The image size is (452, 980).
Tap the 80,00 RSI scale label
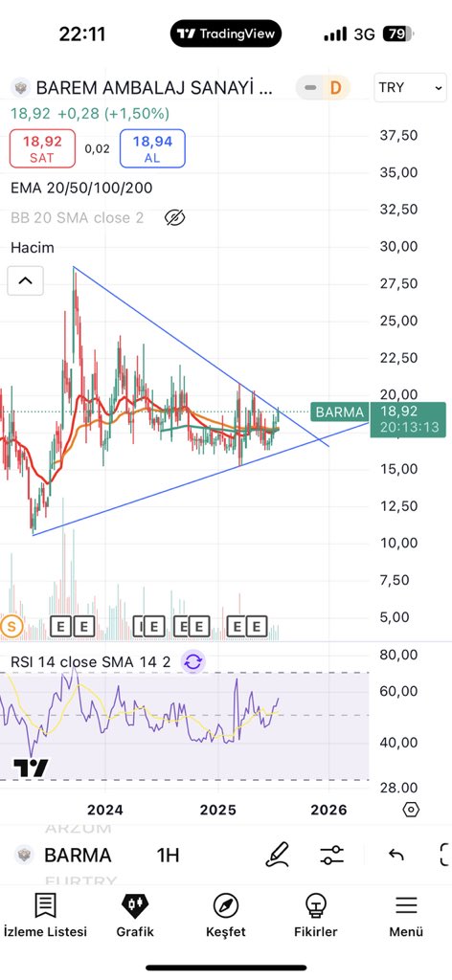pyautogui.click(x=399, y=655)
